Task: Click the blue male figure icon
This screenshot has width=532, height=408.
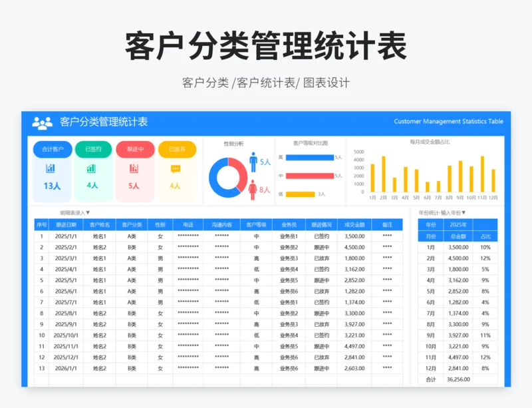Action: click(253, 162)
